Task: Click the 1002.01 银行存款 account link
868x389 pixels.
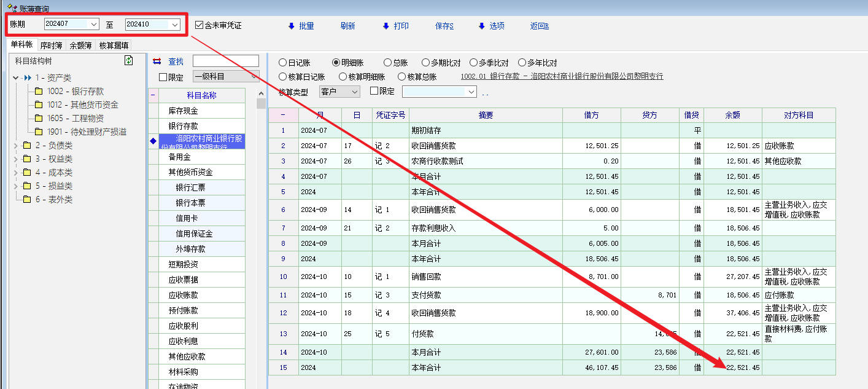Action: click(562, 77)
